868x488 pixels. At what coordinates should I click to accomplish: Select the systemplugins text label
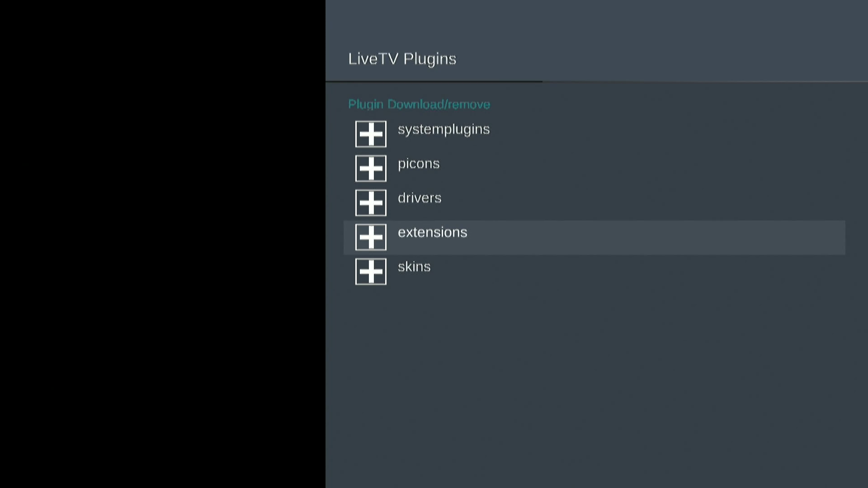pyautogui.click(x=443, y=129)
